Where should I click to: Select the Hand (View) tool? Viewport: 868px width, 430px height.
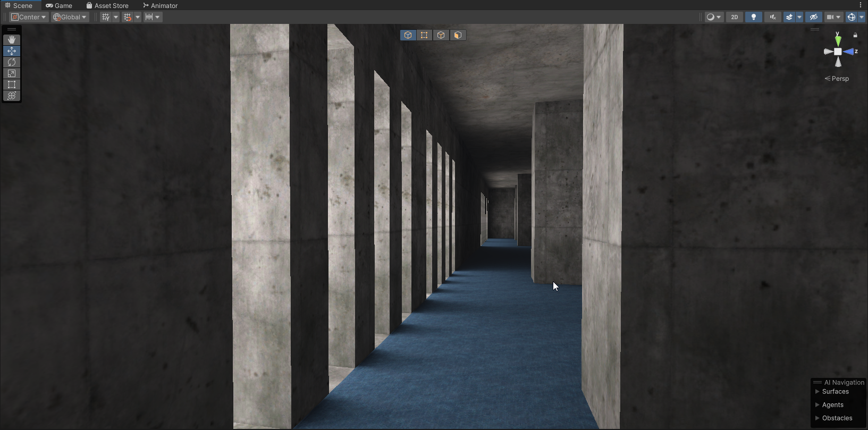point(12,40)
